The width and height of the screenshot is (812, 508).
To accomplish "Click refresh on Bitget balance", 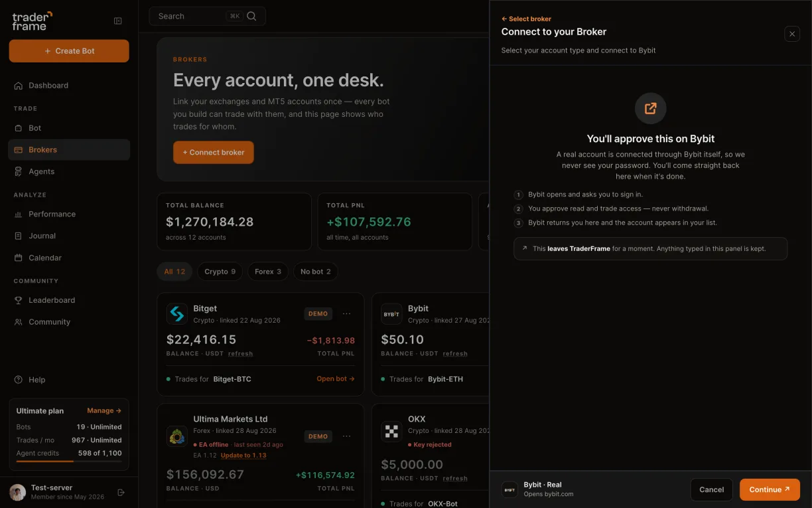I will 240,354.
